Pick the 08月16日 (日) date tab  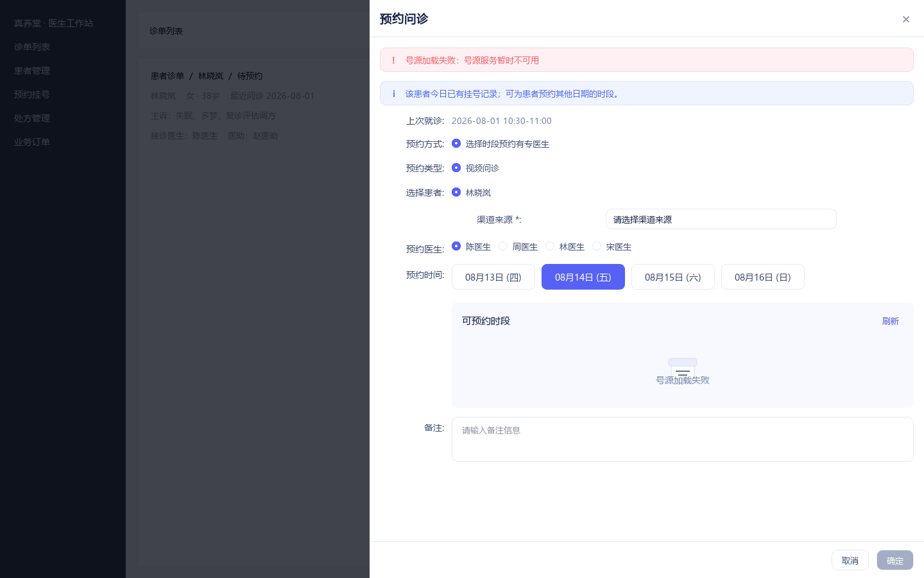coord(763,277)
